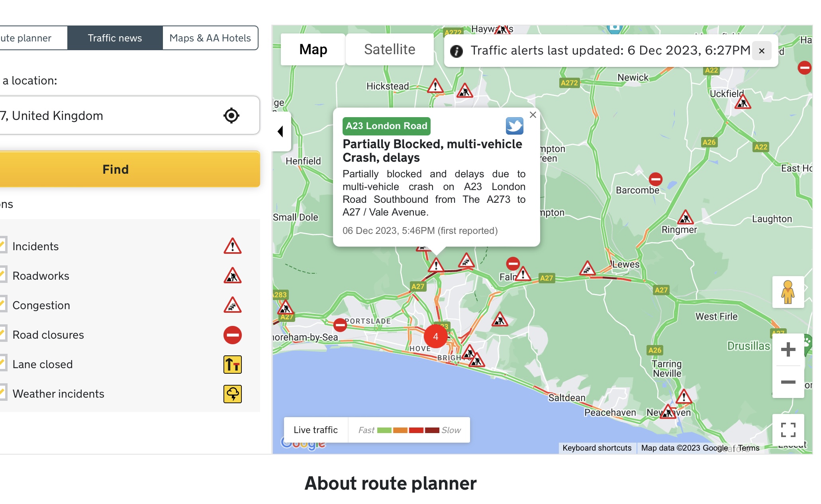Click the United Kingdom location field

pos(130,116)
